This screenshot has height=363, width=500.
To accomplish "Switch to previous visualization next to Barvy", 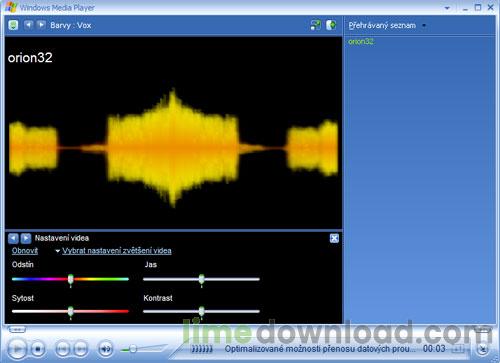I will point(29,25).
